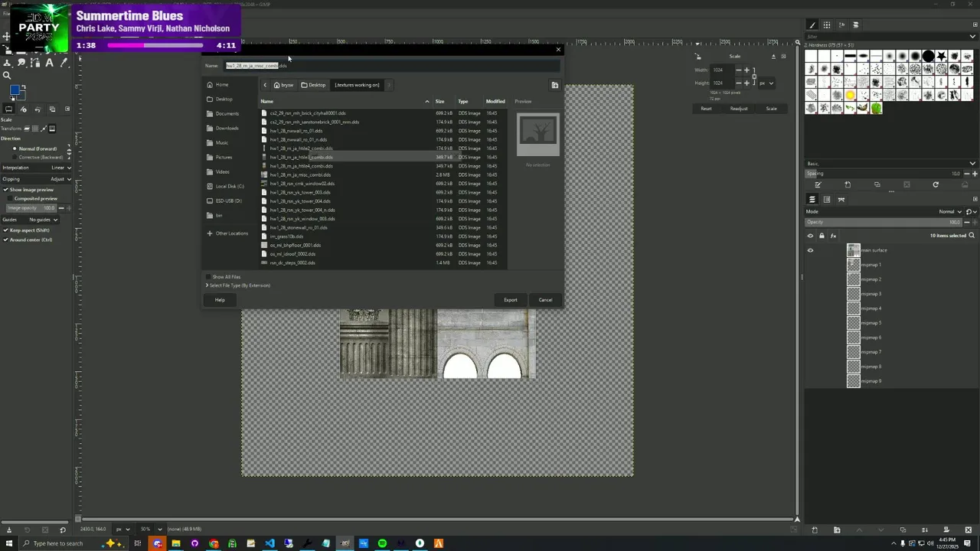The width and height of the screenshot is (980, 551).
Task: Select Normal (Forward) direction radio
Action: click(x=15, y=148)
